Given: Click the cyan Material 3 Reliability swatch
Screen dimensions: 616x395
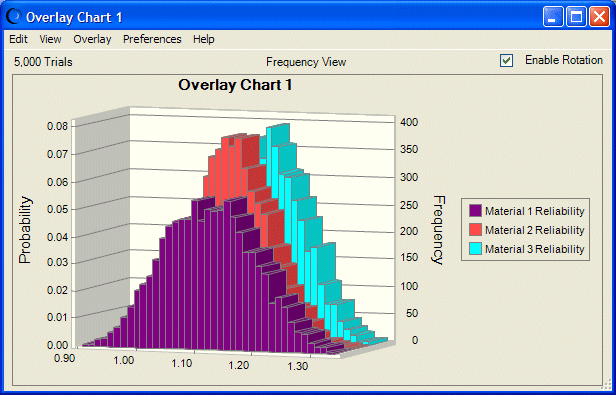Looking at the screenshot, I should (475, 248).
